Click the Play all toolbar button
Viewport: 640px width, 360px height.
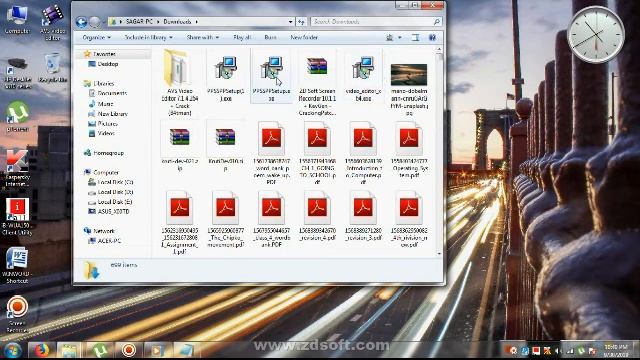242,38
